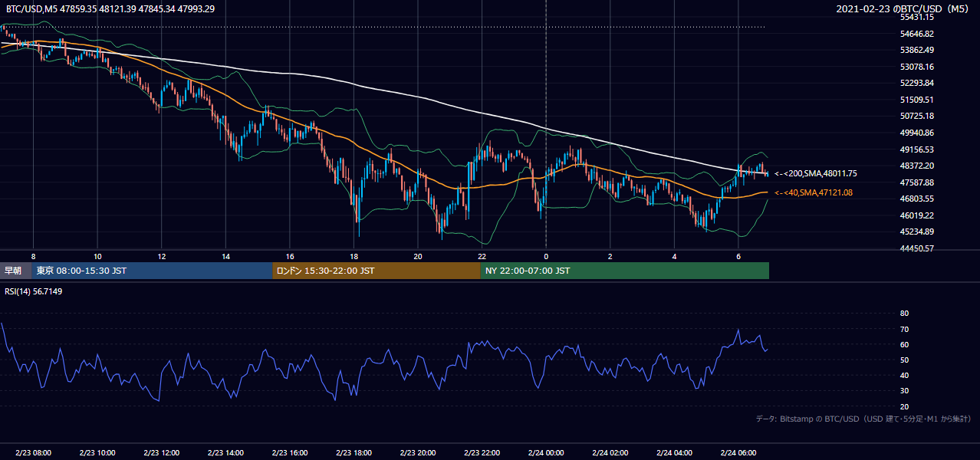Click RSI axis level 70
The image size is (980, 460).
click(904, 329)
